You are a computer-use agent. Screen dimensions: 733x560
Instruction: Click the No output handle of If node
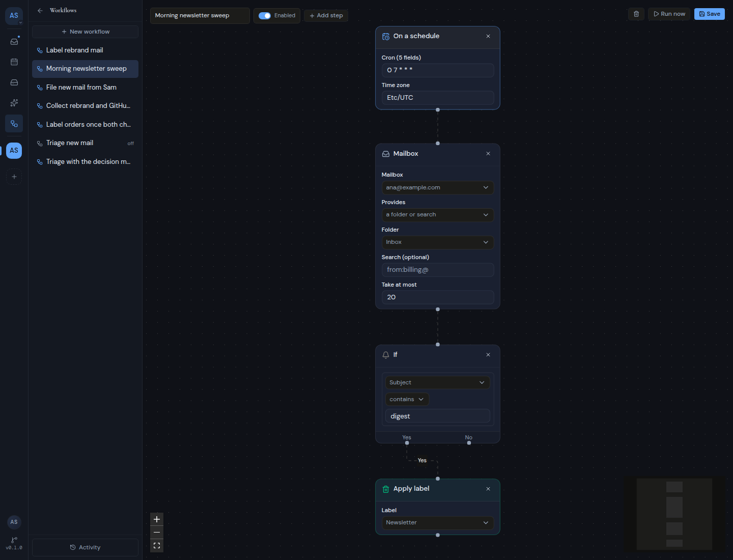pos(469,443)
